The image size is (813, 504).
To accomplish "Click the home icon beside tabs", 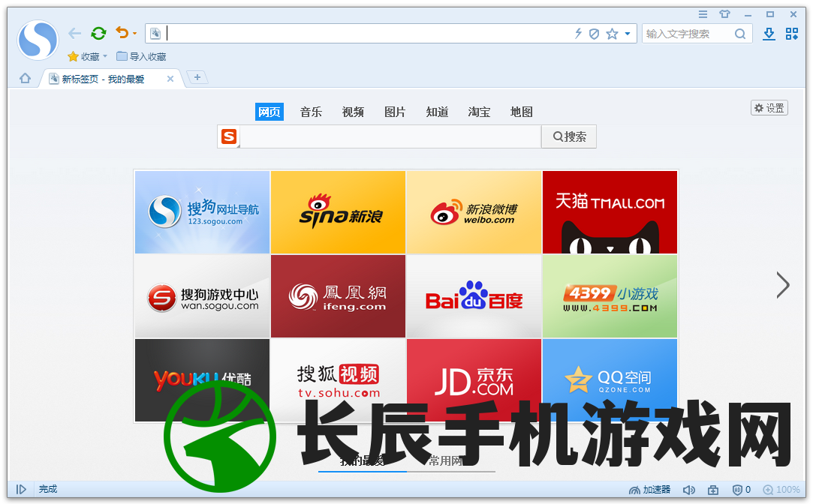I will pyautogui.click(x=25, y=78).
